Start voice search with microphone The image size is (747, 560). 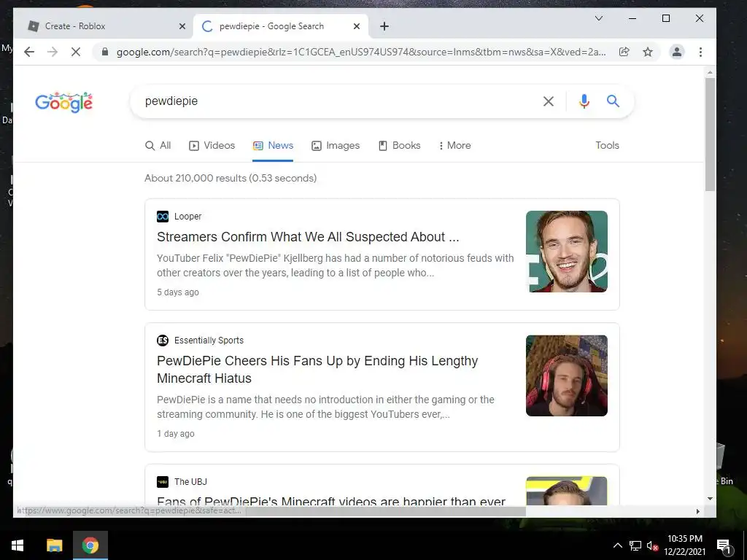point(584,101)
